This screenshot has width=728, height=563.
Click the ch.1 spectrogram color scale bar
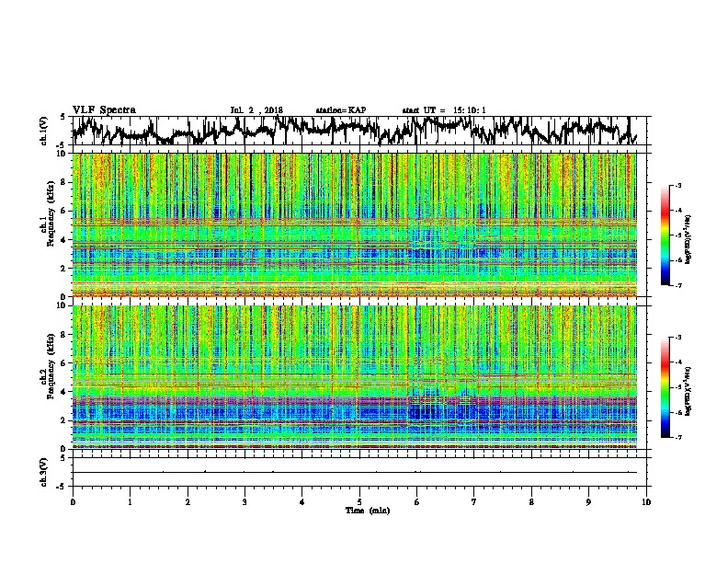665,236
